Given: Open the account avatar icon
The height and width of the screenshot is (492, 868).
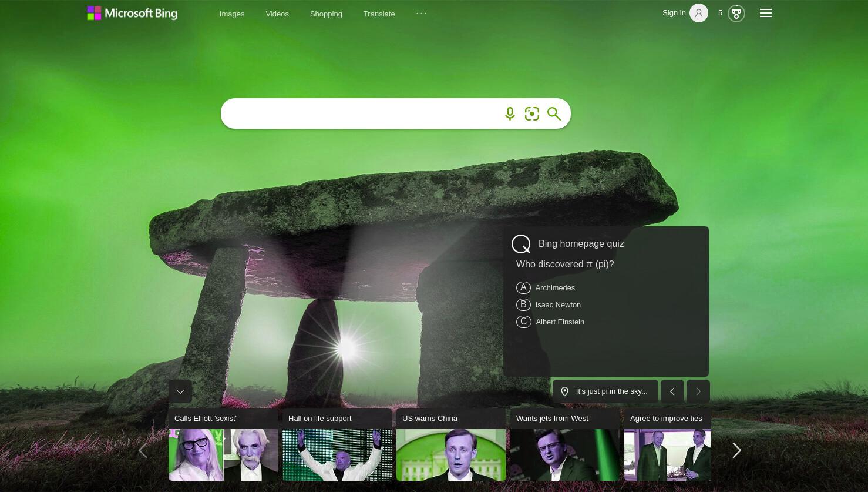Looking at the screenshot, I should pos(699,13).
